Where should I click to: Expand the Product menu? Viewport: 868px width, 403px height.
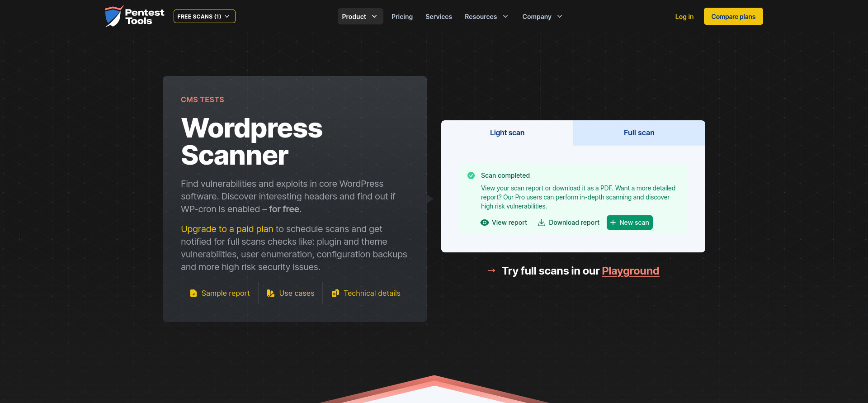360,16
